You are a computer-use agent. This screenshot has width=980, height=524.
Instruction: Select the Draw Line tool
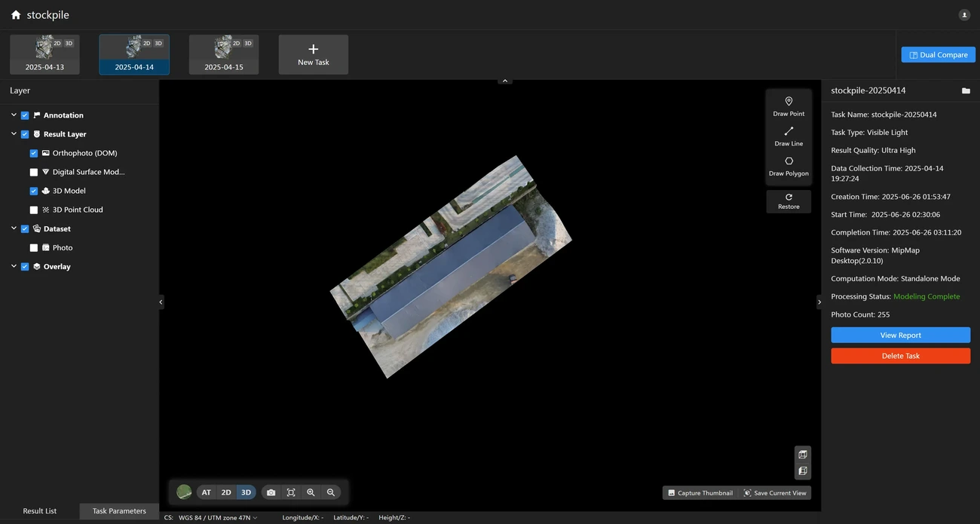click(x=789, y=136)
